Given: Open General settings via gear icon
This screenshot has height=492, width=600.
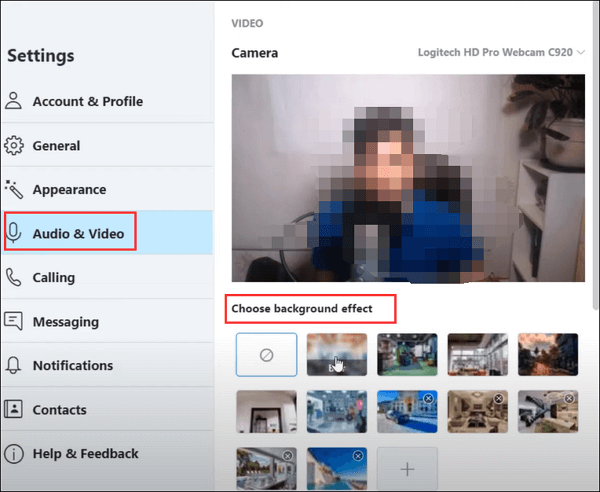Looking at the screenshot, I should pyautogui.click(x=14, y=145).
